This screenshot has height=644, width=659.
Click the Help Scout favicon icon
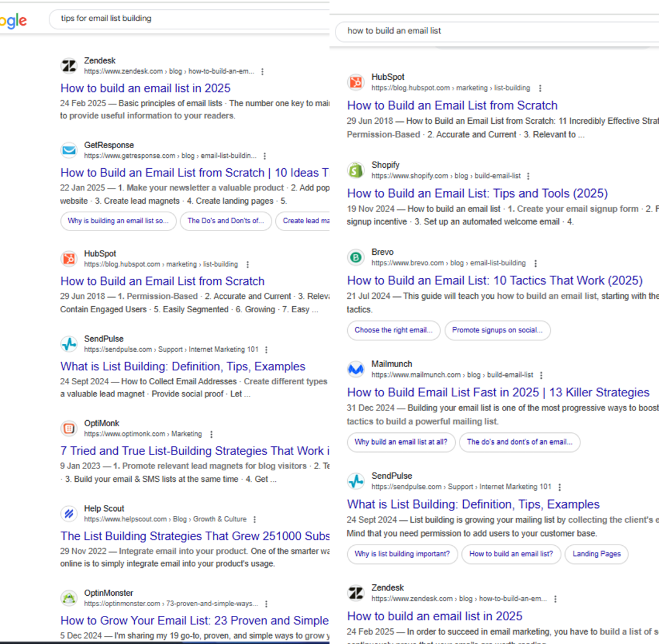pyautogui.click(x=69, y=513)
